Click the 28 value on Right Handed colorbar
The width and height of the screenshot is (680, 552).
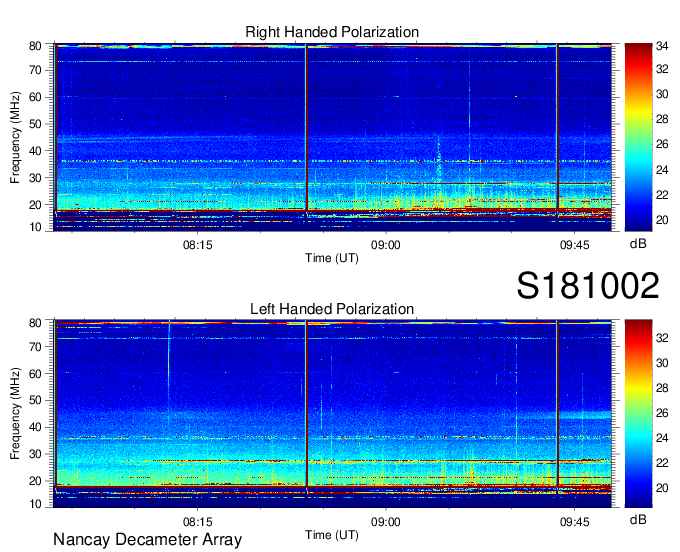point(662,119)
